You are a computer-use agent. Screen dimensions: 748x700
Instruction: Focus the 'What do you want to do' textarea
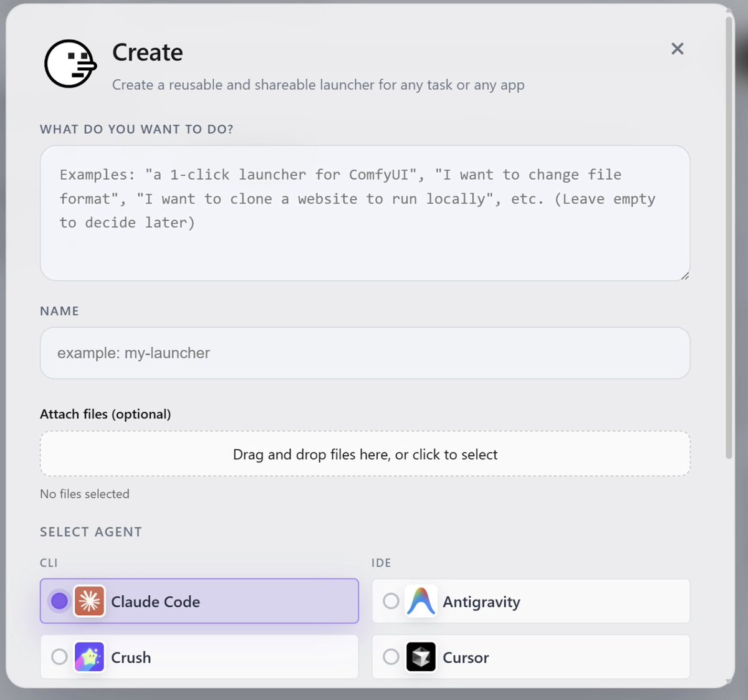click(365, 213)
